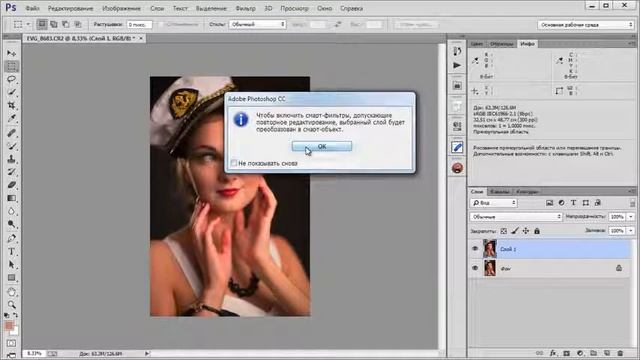Click the foreground color swatch
This screenshot has height=360, width=640.
click(9, 325)
